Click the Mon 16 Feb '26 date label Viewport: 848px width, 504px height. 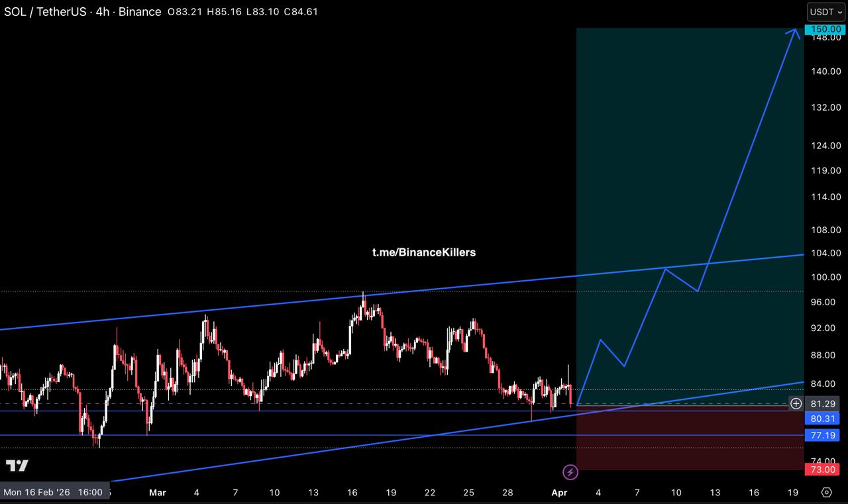tap(53, 492)
